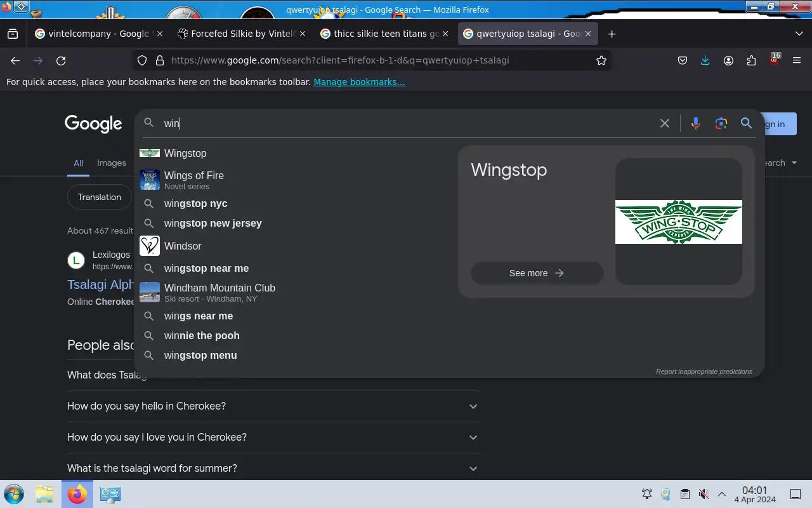This screenshot has width=812, height=508.
Task: Click See more on the Wingstop card
Action: pyautogui.click(x=537, y=273)
